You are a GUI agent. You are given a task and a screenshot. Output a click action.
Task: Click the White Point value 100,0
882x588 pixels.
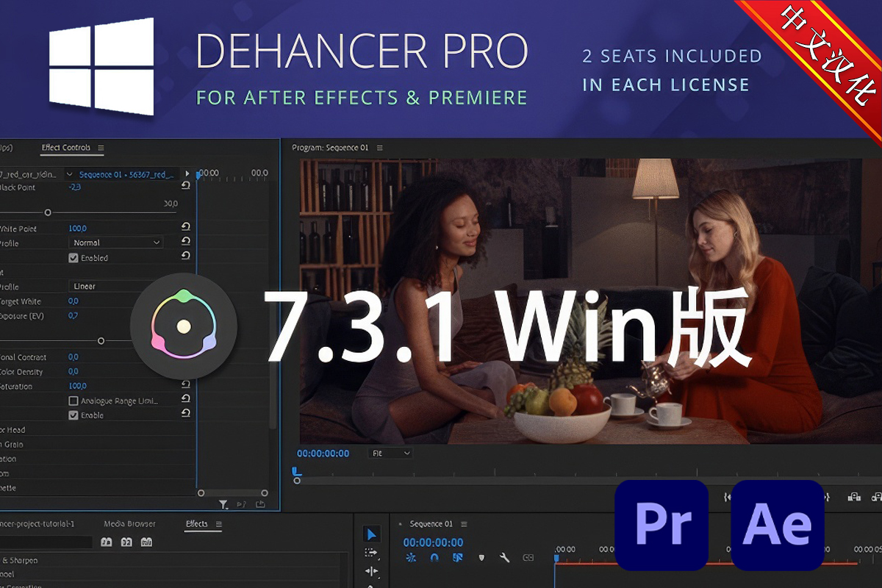(x=77, y=229)
